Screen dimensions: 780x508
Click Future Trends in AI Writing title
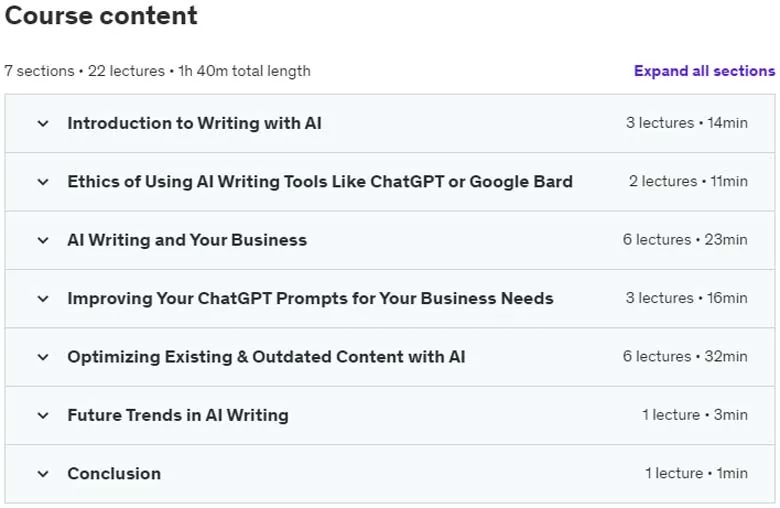point(178,415)
